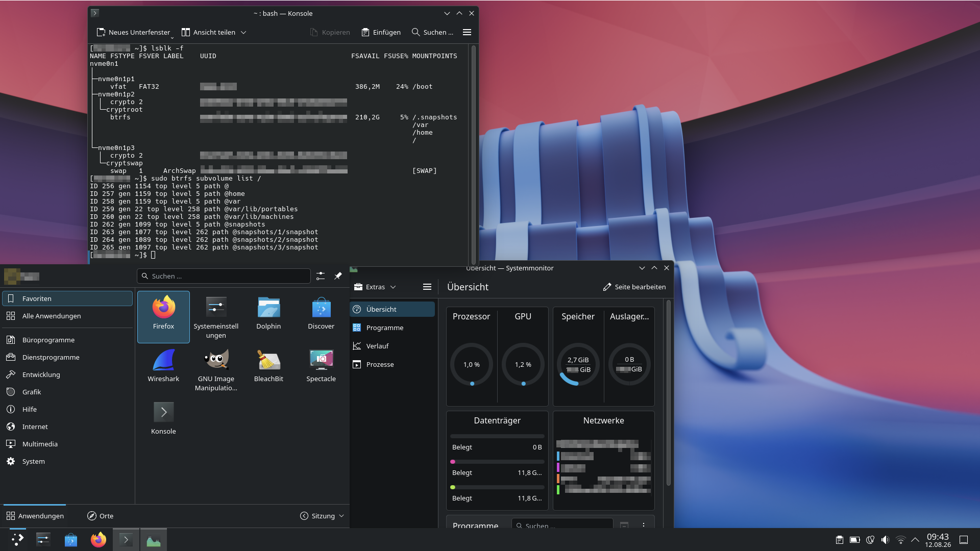Open the Verlauf page in Systemmonitor
The image size is (980, 551).
point(393,346)
